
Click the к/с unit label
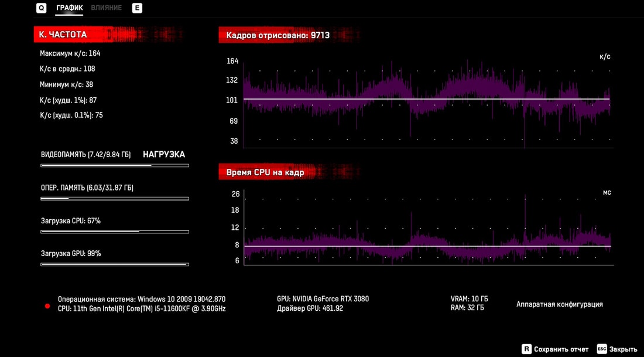pos(605,57)
